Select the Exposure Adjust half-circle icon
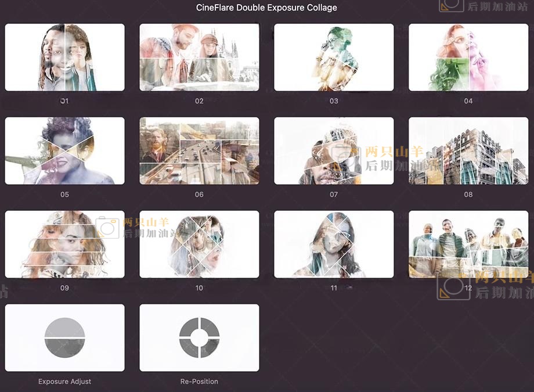Image resolution: width=534 pixels, height=392 pixels. (64, 337)
